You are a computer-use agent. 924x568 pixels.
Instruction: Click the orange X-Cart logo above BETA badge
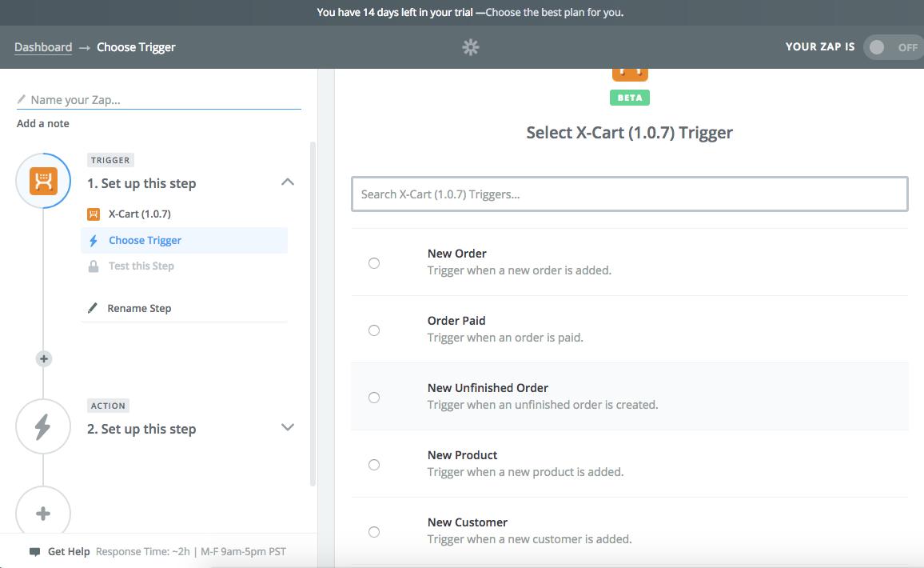[630, 75]
